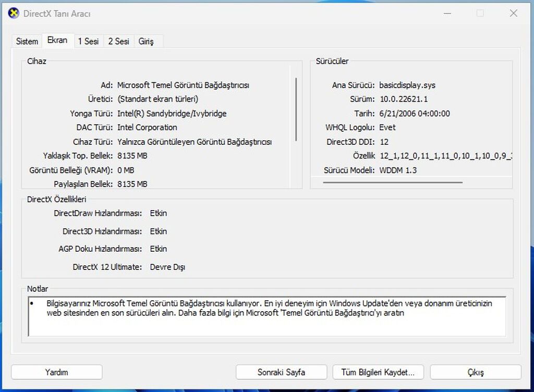The width and height of the screenshot is (534, 392).
Task: Minimize the DirectX Tanı Aracı window
Action: [x=447, y=13]
